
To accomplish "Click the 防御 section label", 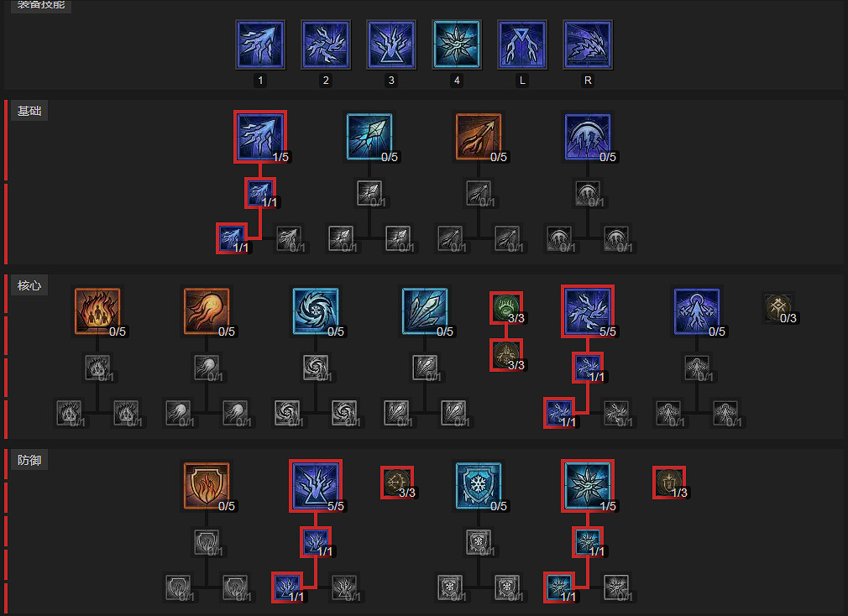I will (x=29, y=460).
